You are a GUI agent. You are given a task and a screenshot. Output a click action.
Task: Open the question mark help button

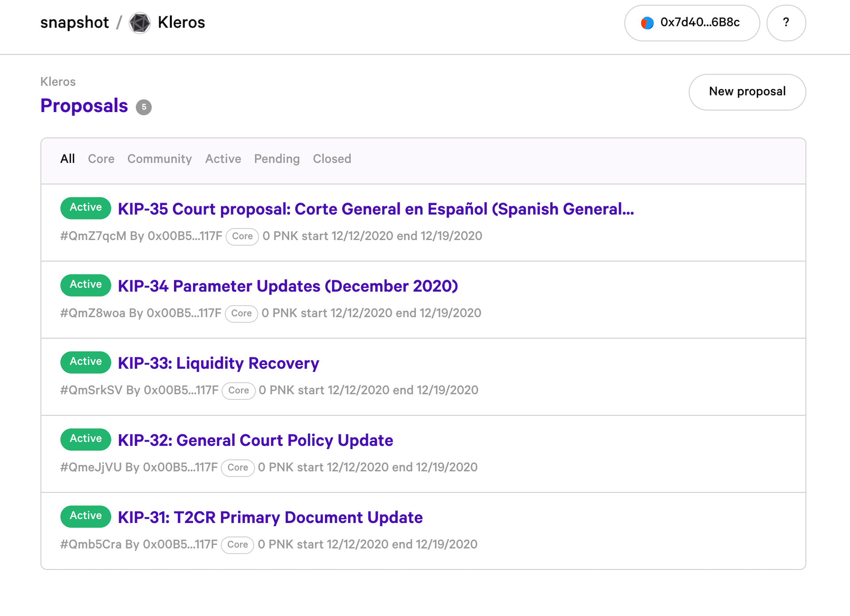(x=786, y=23)
